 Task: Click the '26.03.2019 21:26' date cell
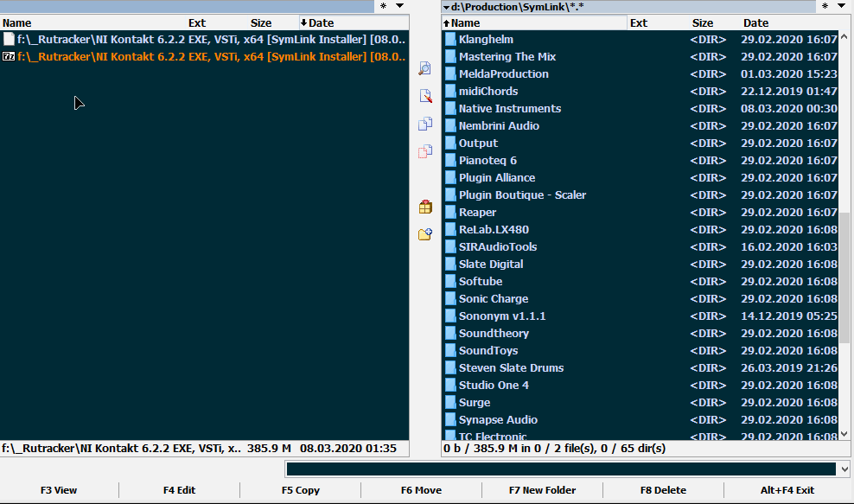pyautogui.click(x=788, y=367)
